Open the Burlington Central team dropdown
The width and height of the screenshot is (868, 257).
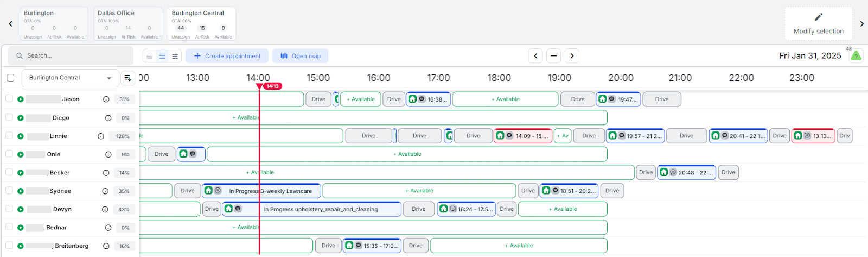tap(70, 78)
